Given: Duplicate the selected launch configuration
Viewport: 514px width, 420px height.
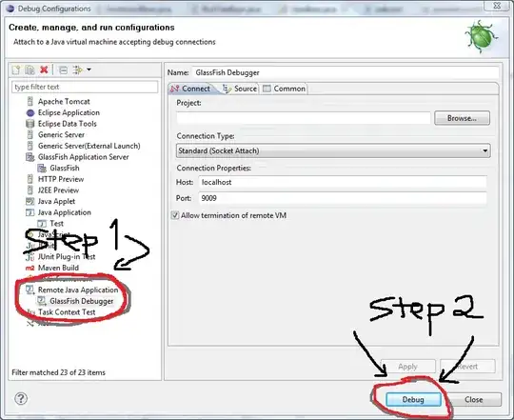Looking at the screenshot, I should [x=30, y=70].
